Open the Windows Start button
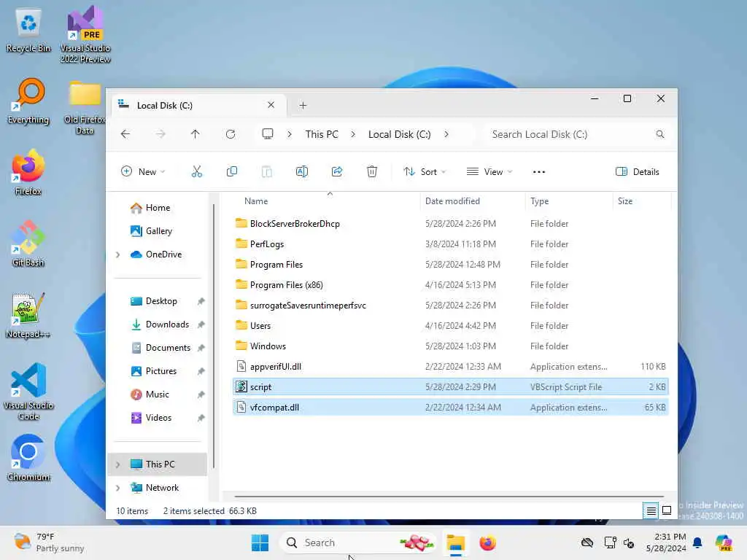Screen dimensions: 747x560 tap(260, 542)
